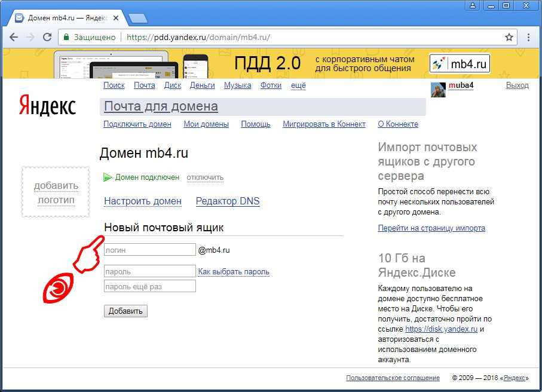Bookmark the page with the star icon
This screenshot has width=542, height=392.
[x=509, y=37]
